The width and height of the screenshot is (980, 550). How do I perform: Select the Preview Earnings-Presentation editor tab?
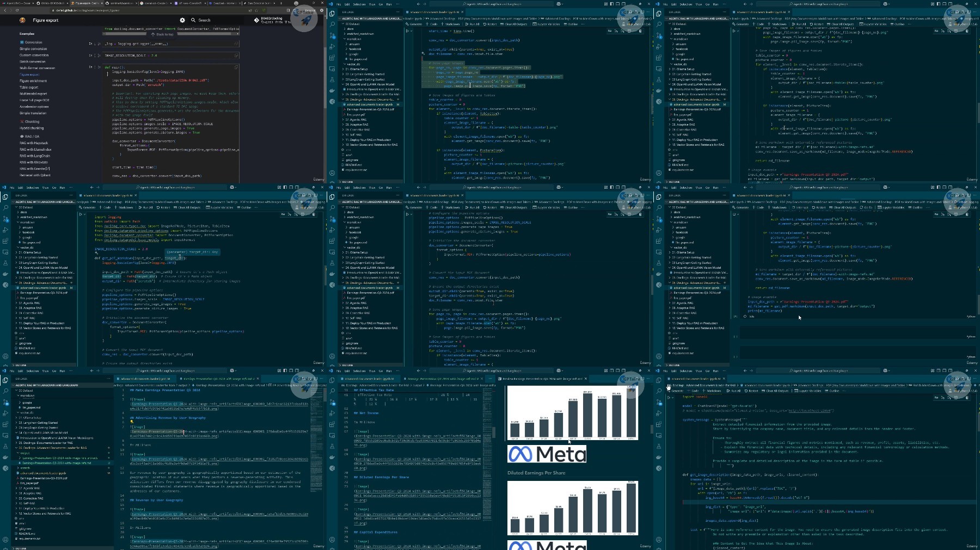pyautogui.click(x=540, y=379)
